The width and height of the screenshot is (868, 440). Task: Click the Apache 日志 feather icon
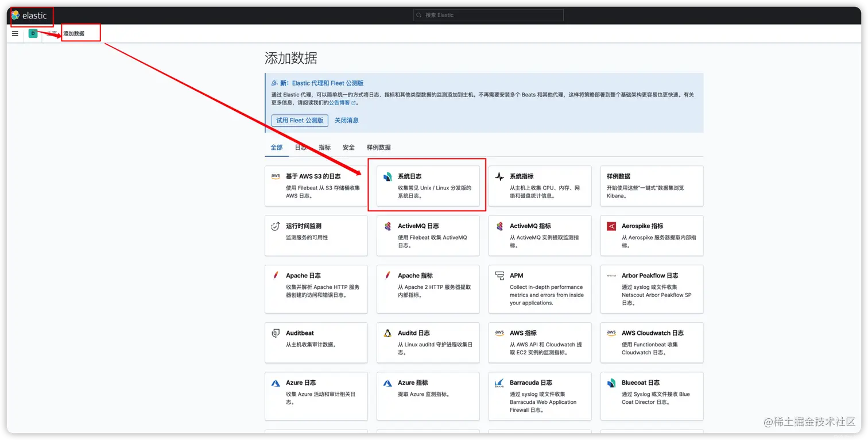(x=276, y=275)
